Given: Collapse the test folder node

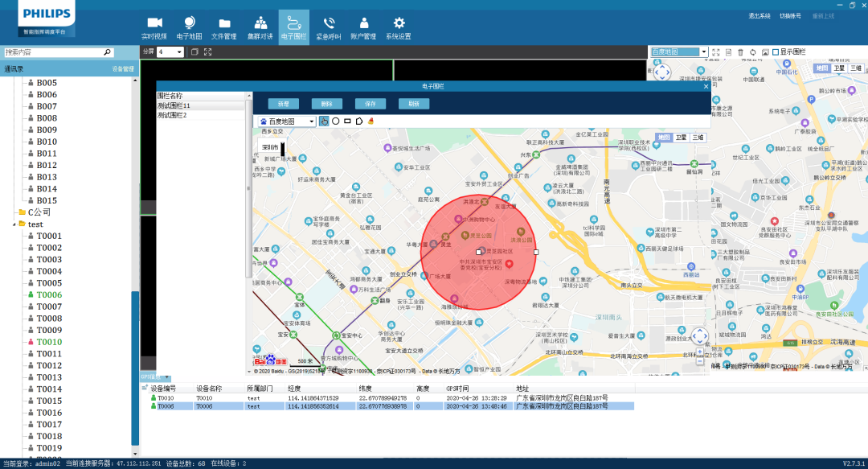Looking at the screenshot, I should tap(14, 224).
